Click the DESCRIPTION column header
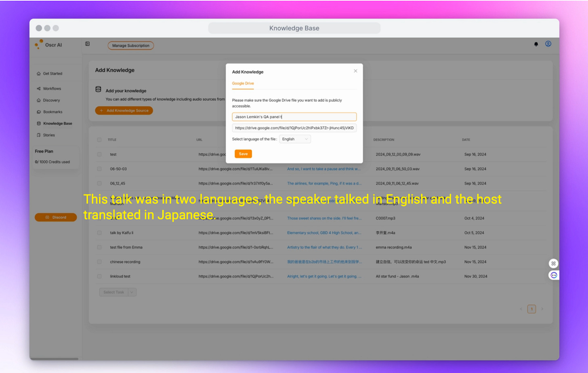 (384, 140)
